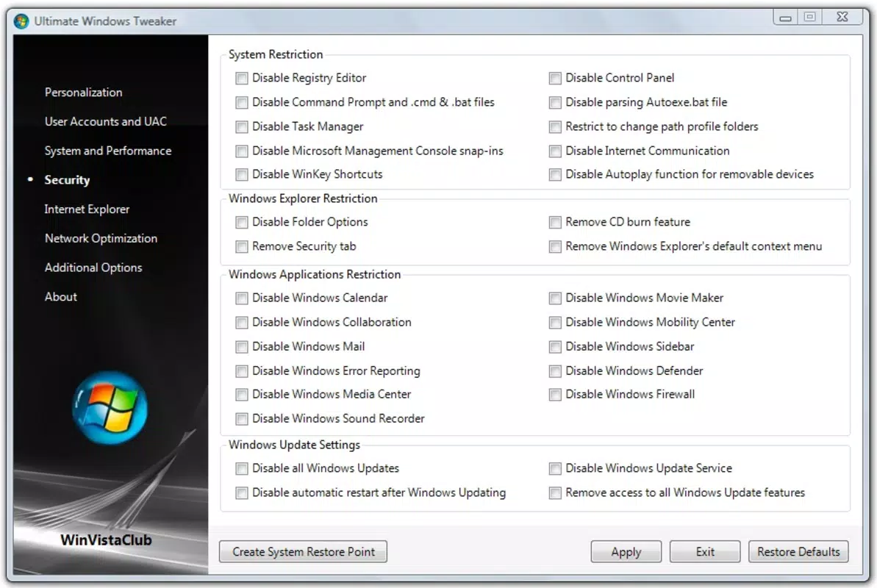Screen dimensions: 877x588
Task: Check Remove access to all Windows Update features
Action: (555, 493)
